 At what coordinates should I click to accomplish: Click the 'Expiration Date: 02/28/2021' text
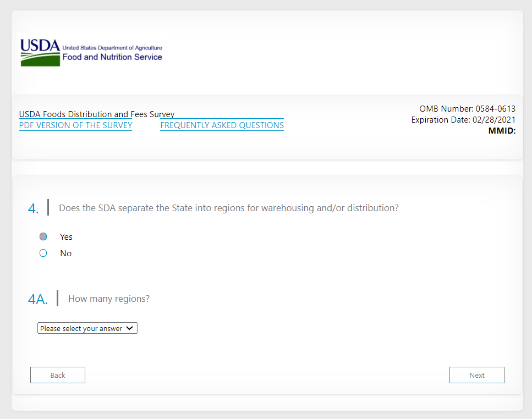(x=463, y=120)
